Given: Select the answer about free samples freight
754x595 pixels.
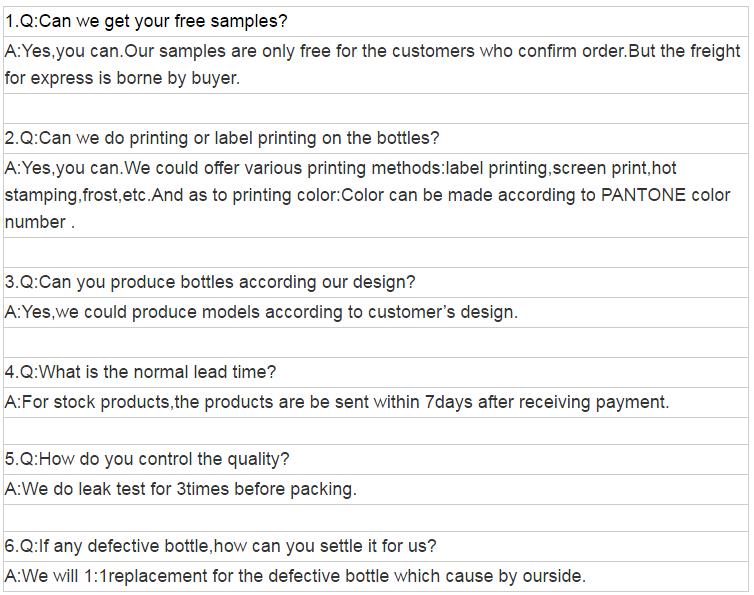Looking at the screenshot, I should click(x=376, y=64).
